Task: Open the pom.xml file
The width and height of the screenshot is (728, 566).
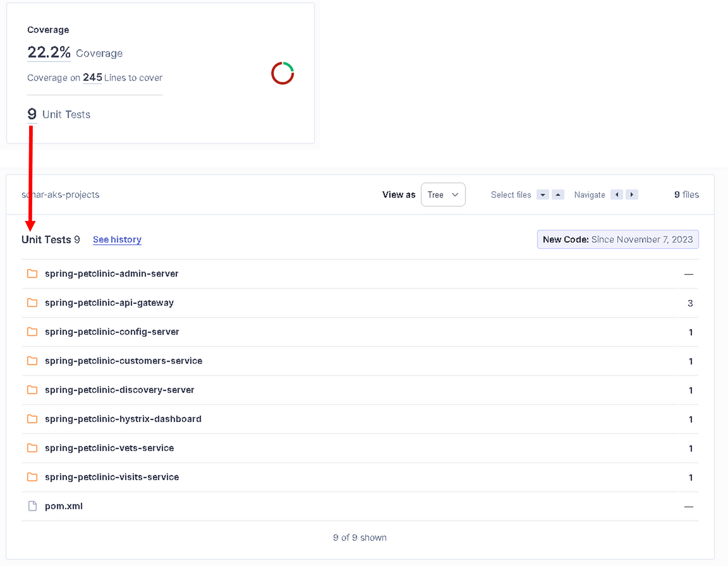Action: (x=63, y=506)
